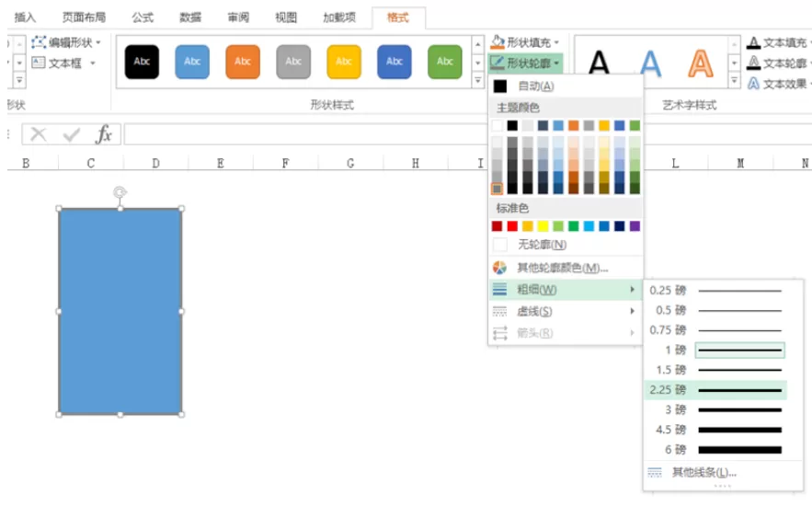Set outline weight to 2.25 磅
Viewport: 812px width, 506px height.
[x=715, y=389]
